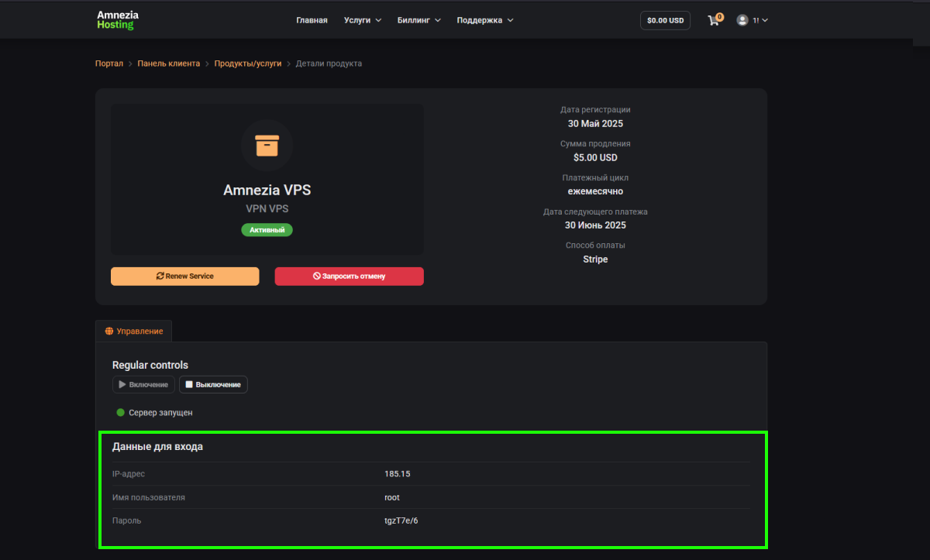Click the registration date 30 Май 2025
Screen dimensions: 930x560
click(595, 123)
